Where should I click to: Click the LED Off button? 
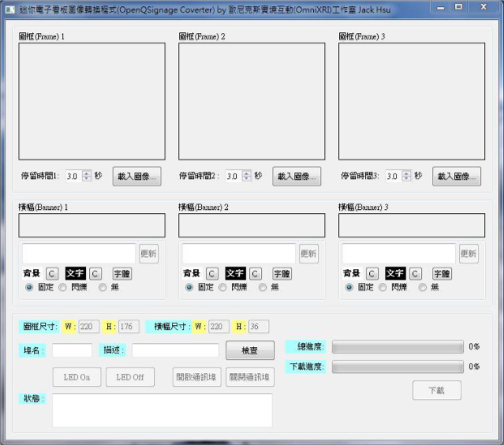coord(130,377)
